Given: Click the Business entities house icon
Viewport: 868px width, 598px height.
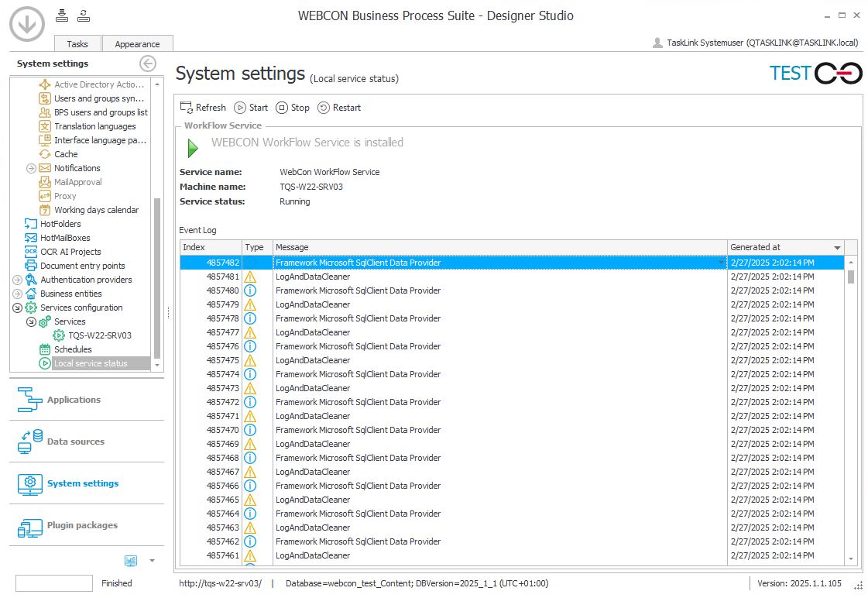Looking at the screenshot, I should coord(30,294).
